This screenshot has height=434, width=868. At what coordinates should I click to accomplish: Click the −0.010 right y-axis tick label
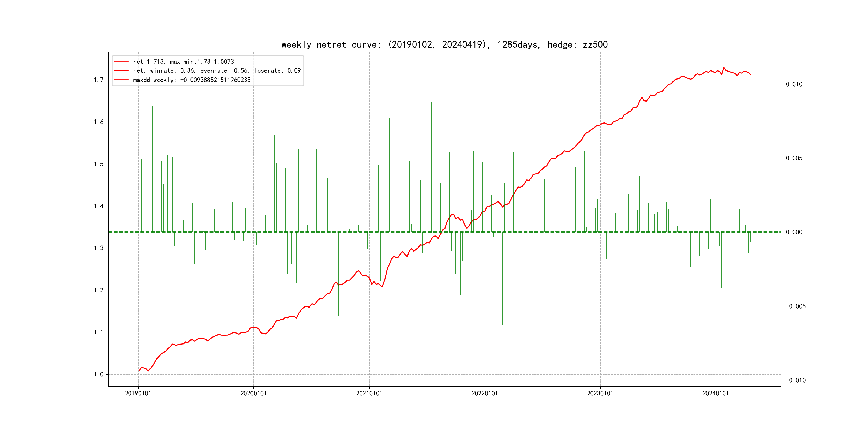click(796, 380)
